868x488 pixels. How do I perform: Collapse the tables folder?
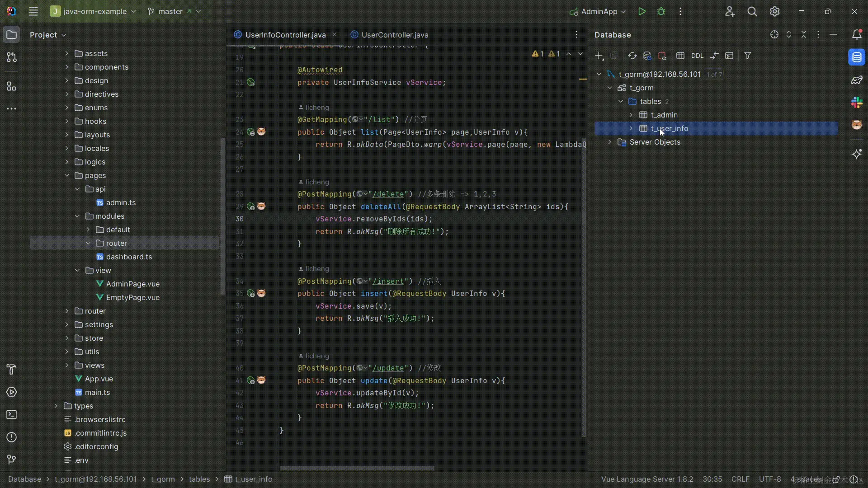coord(621,102)
